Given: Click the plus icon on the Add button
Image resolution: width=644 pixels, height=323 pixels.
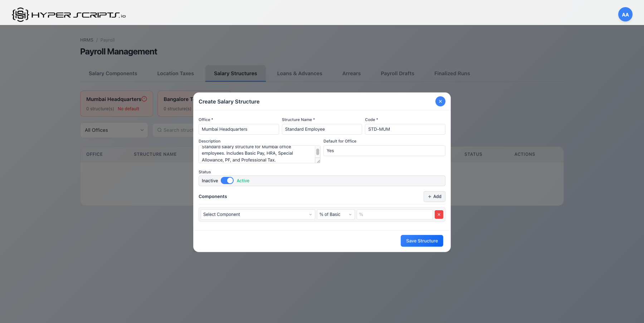Looking at the screenshot, I should pos(429,197).
